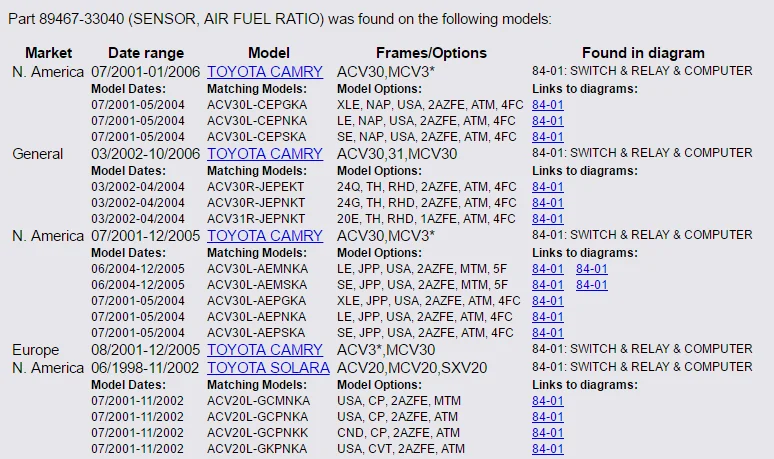
Task: Click options '24Q, TH, RHD, 2AZFE, ATM, 4FC'
Action: click(426, 187)
